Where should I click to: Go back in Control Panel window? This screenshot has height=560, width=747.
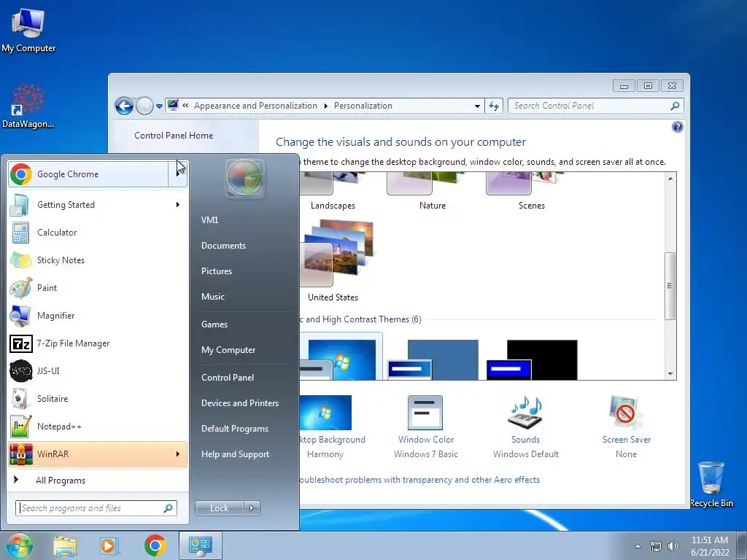tap(124, 106)
